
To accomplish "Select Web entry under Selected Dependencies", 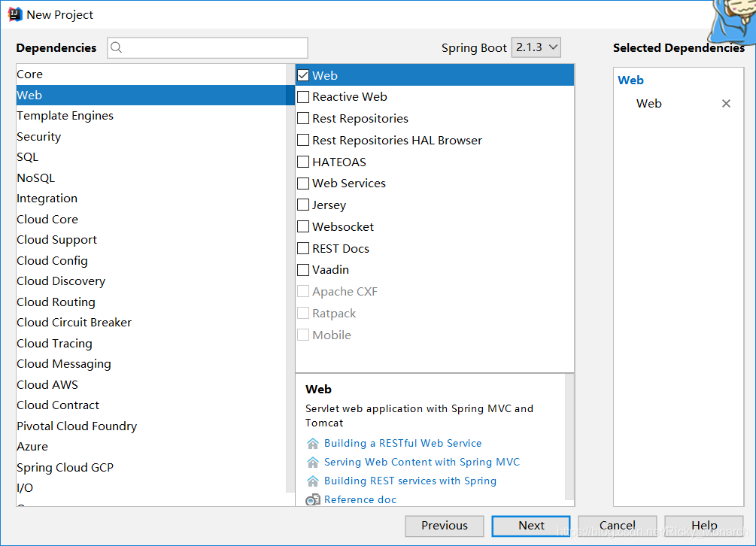I will coord(648,104).
